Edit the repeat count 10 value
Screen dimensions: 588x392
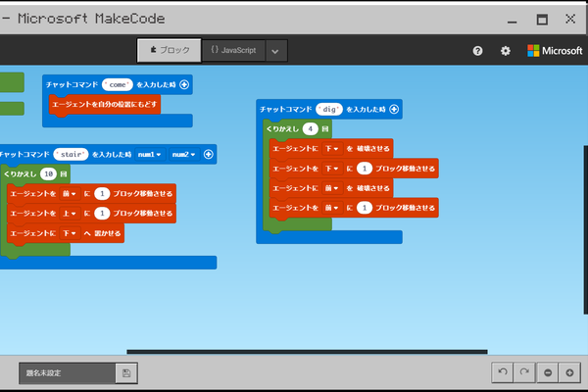coord(48,174)
